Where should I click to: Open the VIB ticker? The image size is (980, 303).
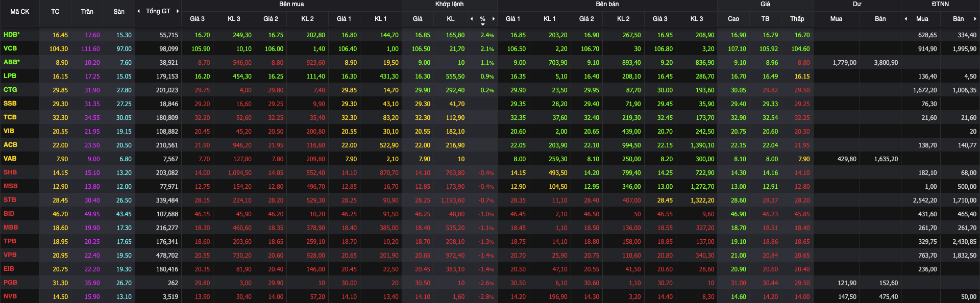[x=9, y=131]
